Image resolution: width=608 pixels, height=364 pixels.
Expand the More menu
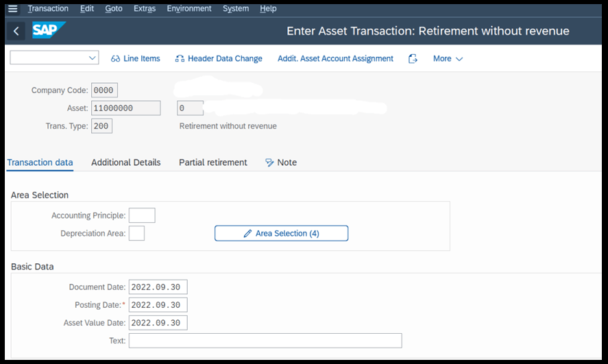(448, 58)
